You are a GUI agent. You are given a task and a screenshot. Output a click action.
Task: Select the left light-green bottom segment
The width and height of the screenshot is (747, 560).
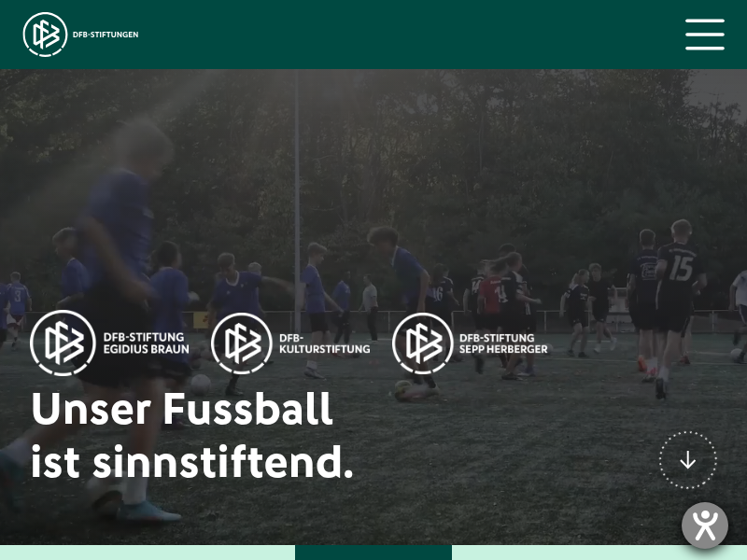(148, 553)
